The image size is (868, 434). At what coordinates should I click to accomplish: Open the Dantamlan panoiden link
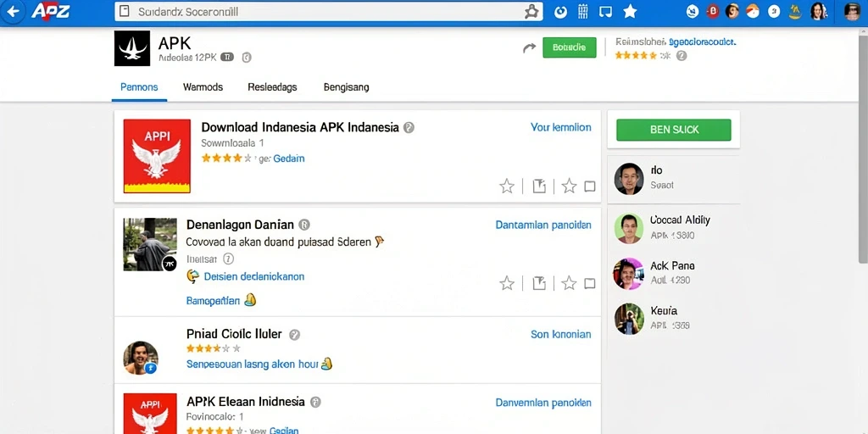click(x=543, y=225)
